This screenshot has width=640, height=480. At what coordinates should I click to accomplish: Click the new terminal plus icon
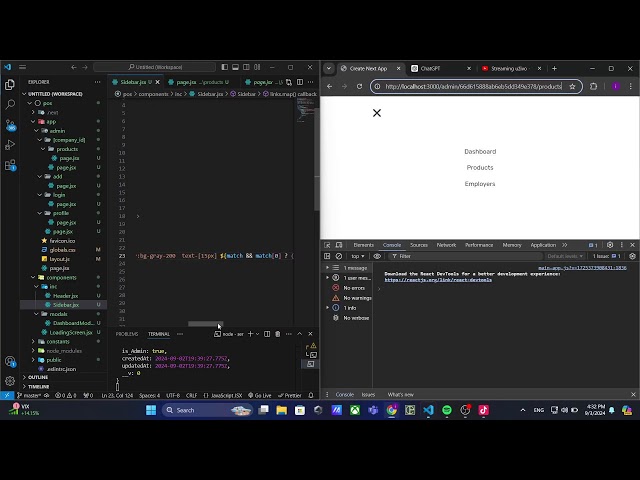pyautogui.click(x=250, y=334)
